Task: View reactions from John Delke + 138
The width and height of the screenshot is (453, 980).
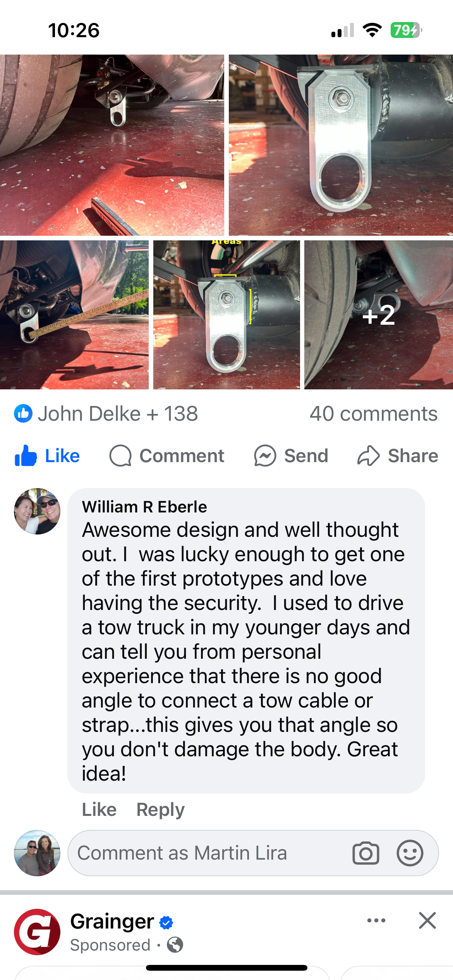Action: (118, 413)
